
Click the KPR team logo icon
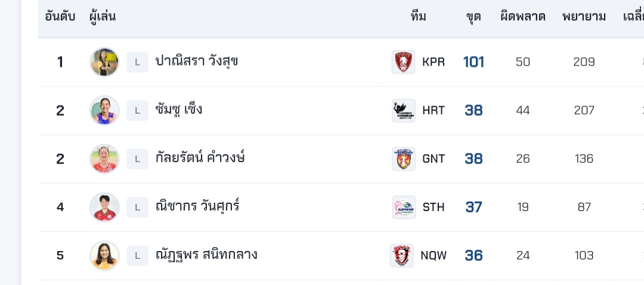403,62
